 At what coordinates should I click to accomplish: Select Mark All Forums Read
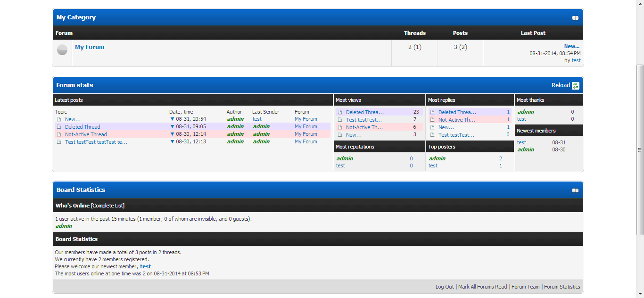click(482, 287)
